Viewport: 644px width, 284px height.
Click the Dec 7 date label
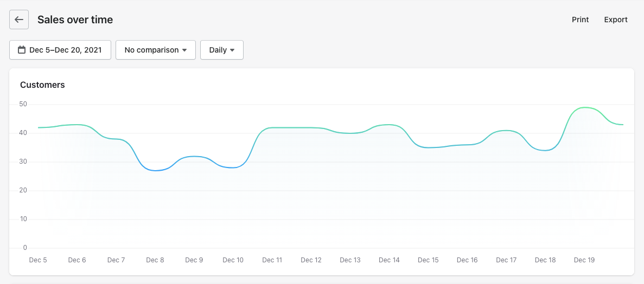click(x=116, y=260)
